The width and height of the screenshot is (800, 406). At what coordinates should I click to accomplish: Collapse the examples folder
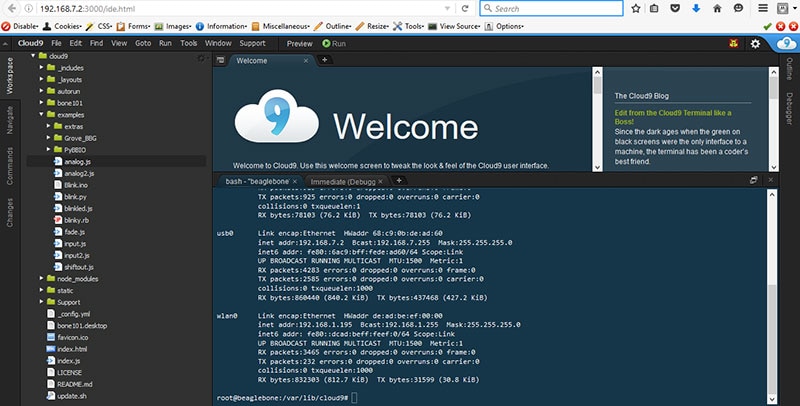point(42,116)
